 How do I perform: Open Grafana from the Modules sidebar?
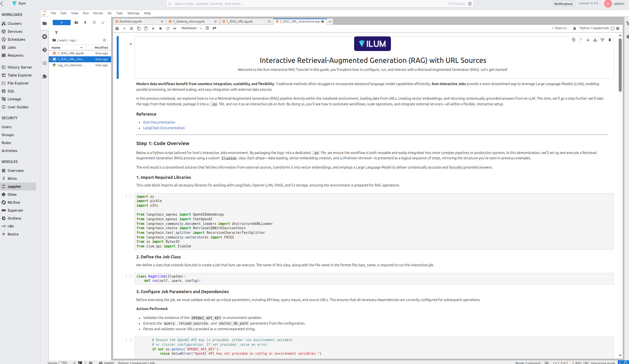click(14, 218)
